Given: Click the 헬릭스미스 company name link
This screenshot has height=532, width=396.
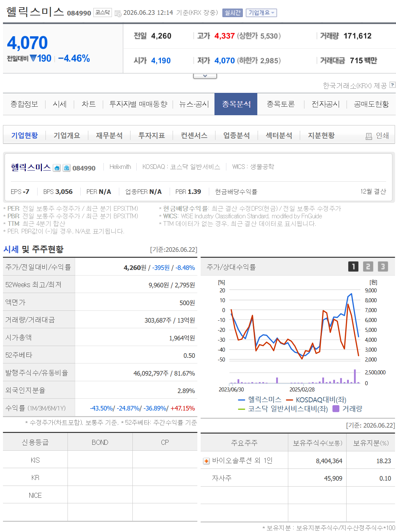Looking at the screenshot, I should (x=31, y=167).
